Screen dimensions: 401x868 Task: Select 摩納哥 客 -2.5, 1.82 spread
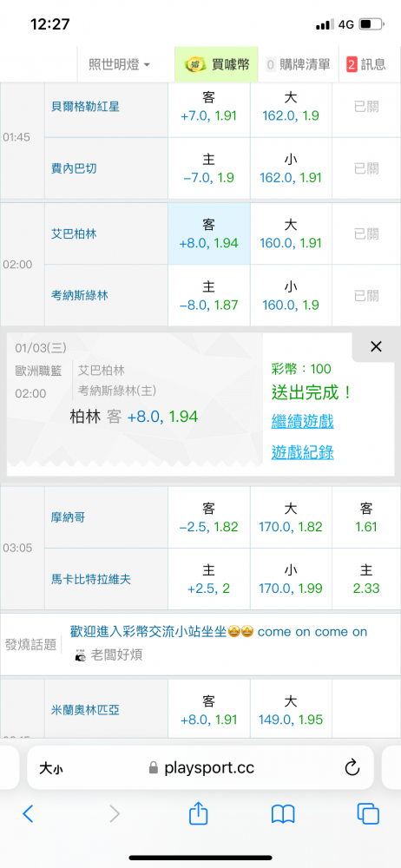pyautogui.click(x=209, y=517)
